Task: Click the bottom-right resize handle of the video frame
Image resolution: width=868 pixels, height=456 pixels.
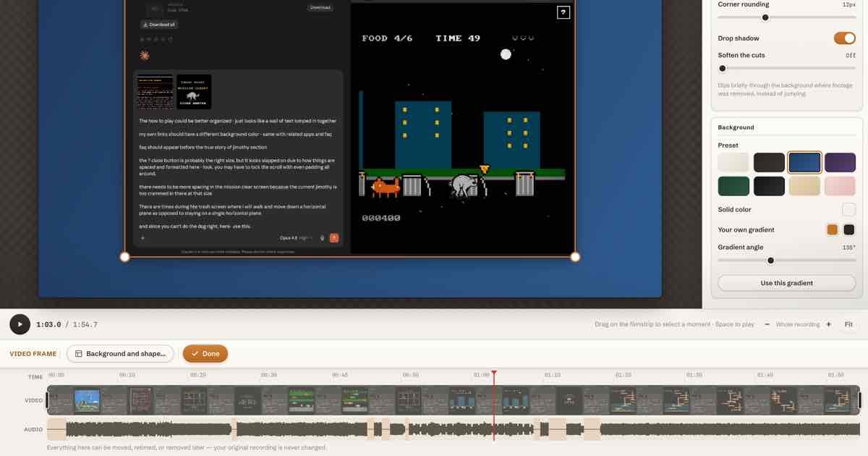Action: (x=576, y=257)
